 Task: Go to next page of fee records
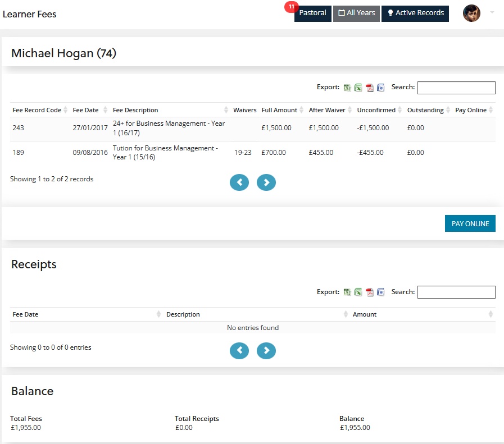coord(266,182)
